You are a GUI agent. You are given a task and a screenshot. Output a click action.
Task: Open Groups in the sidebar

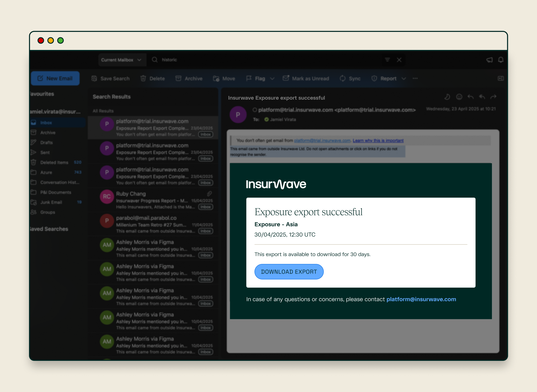pyautogui.click(x=58, y=212)
